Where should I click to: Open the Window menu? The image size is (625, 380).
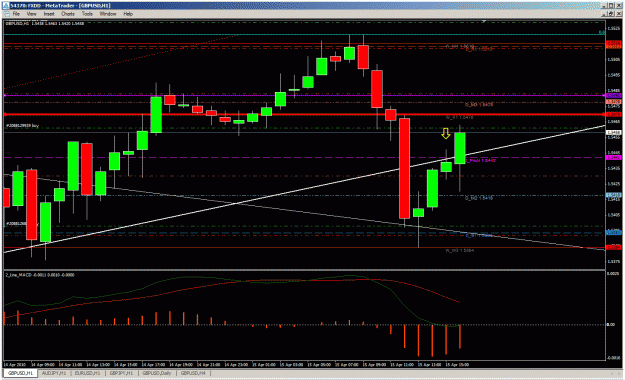[108, 14]
